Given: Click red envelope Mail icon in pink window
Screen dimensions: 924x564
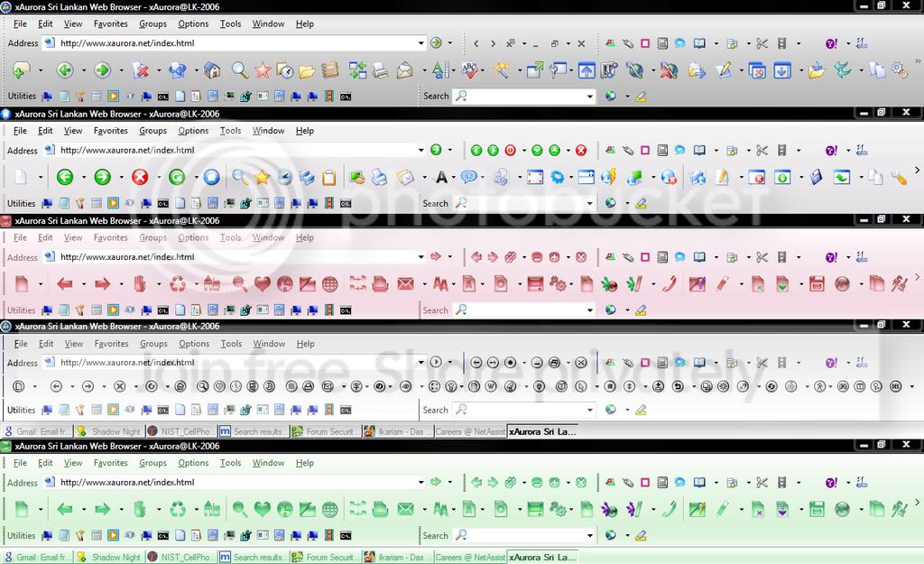Looking at the screenshot, I should pos(405,284).
